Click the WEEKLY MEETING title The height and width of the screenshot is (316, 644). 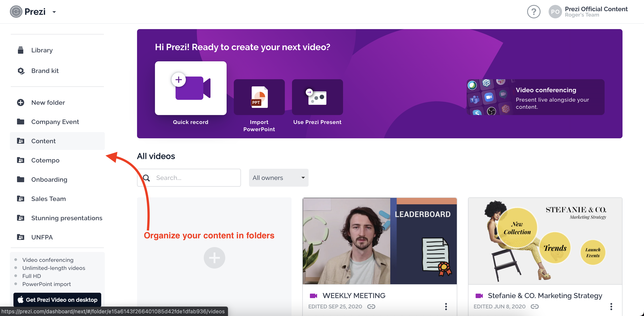354,295
